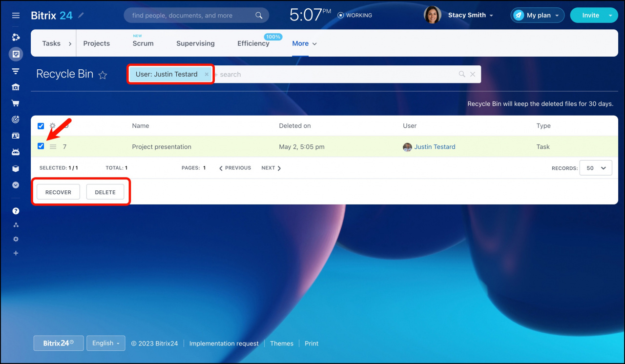625x364 pixels.
Task: Click the Invite button
Action: (x=590, y=16)
